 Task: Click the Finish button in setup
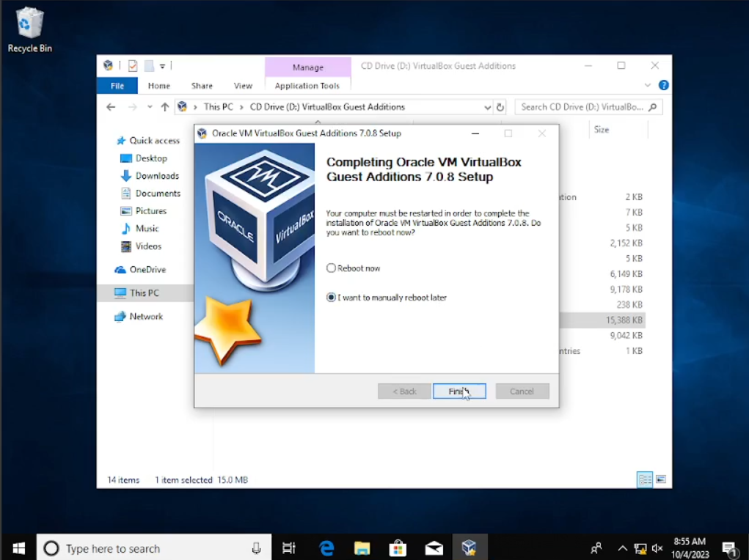[459, 391]
